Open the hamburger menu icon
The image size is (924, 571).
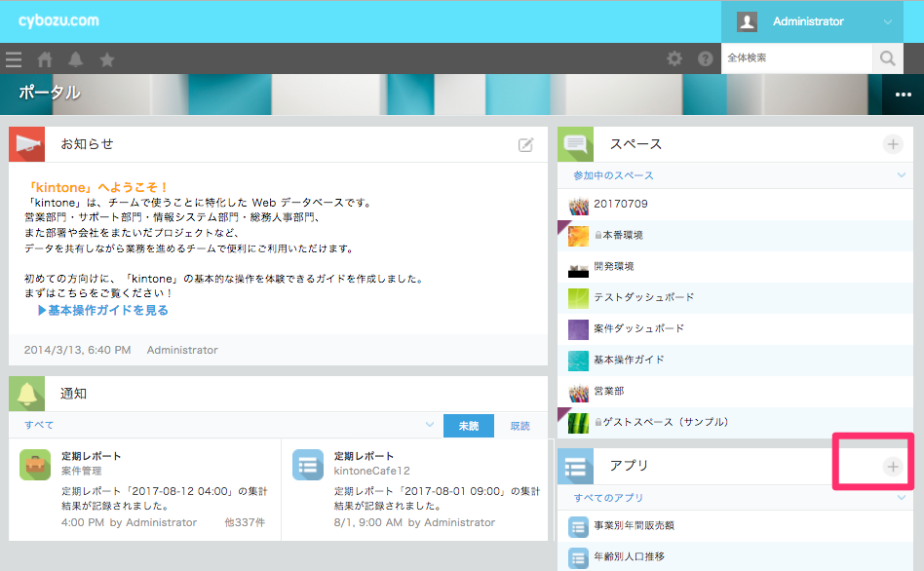pos(13,58)
